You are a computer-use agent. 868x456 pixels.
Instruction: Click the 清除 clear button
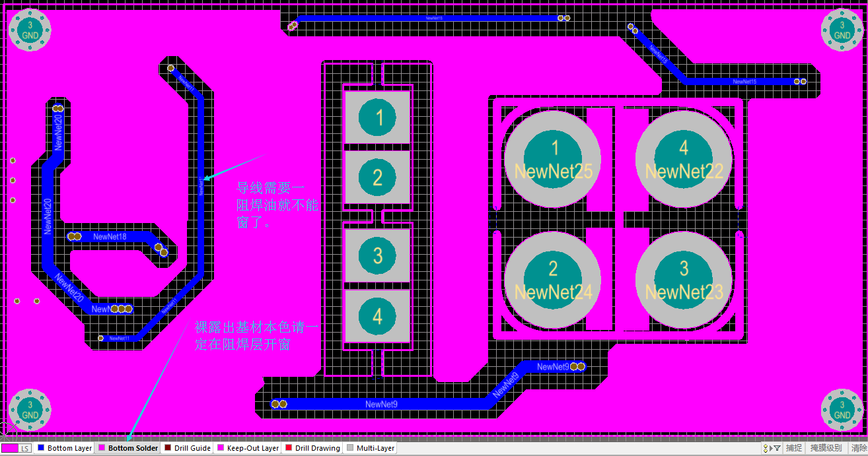click(x=859, y=448)
